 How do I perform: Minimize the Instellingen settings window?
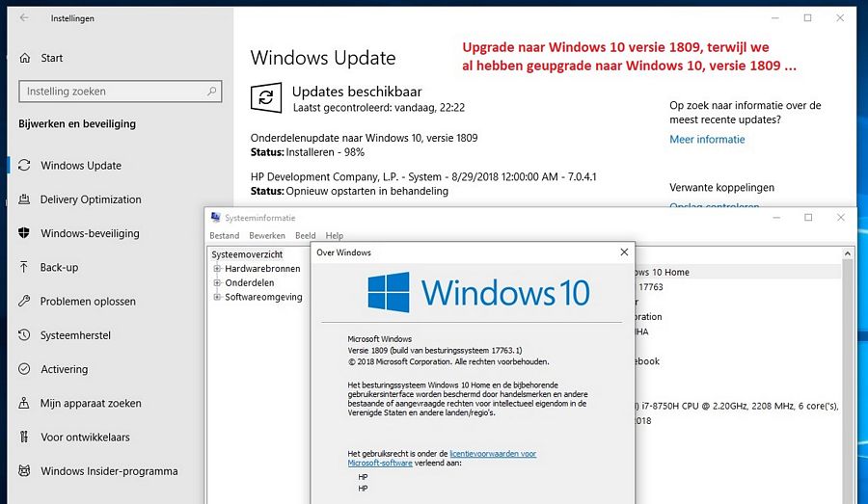pos(775,18)
